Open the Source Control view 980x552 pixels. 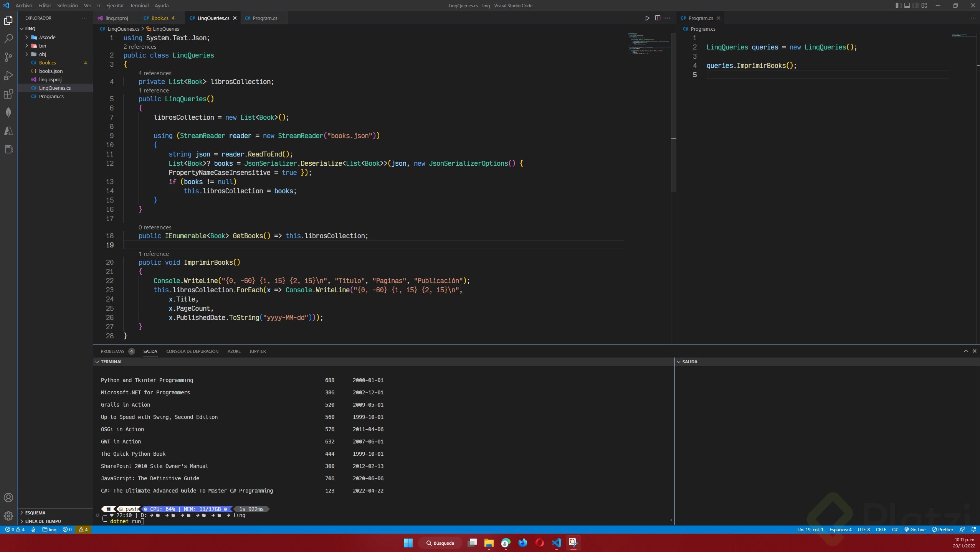coord(8,56)
